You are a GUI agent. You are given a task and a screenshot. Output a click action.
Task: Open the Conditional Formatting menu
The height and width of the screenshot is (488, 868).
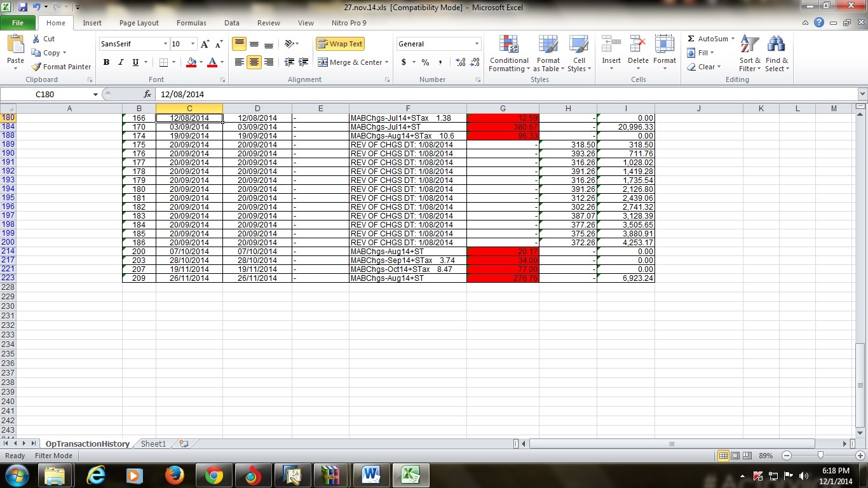pos(508,54)
